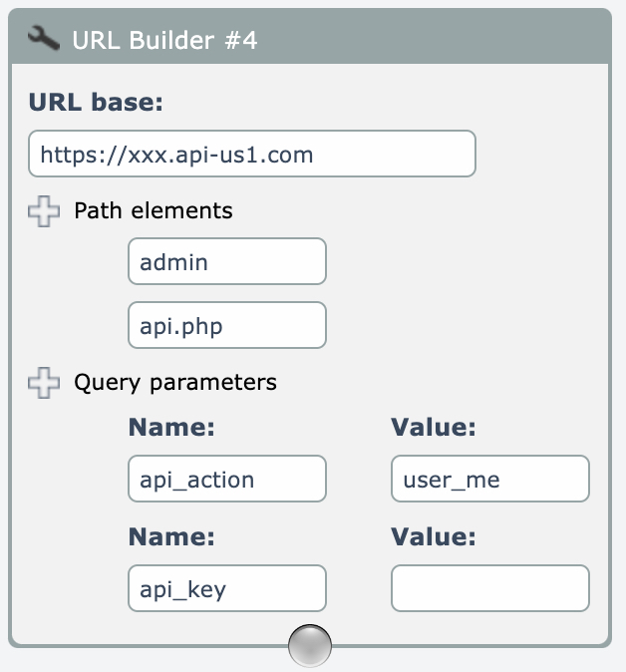Select the 'admin' path element field

click(x=226, y=262)
